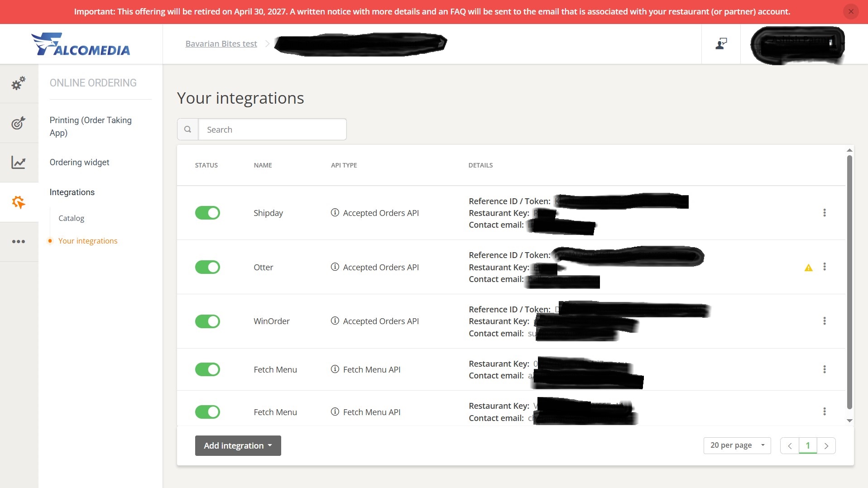Open the Add integration dropdown
This screenshot has height=488, width=868.
238,445
